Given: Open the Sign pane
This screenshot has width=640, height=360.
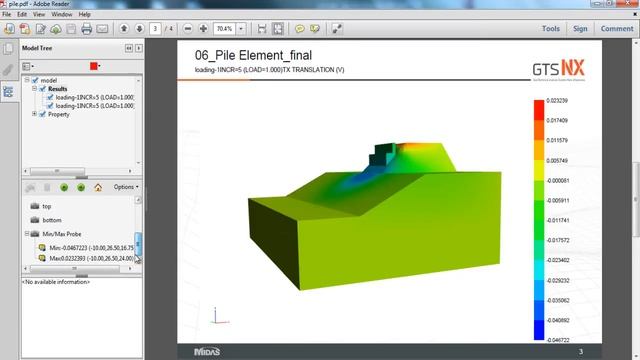Looking at the screenshot, I should [580, 29].
